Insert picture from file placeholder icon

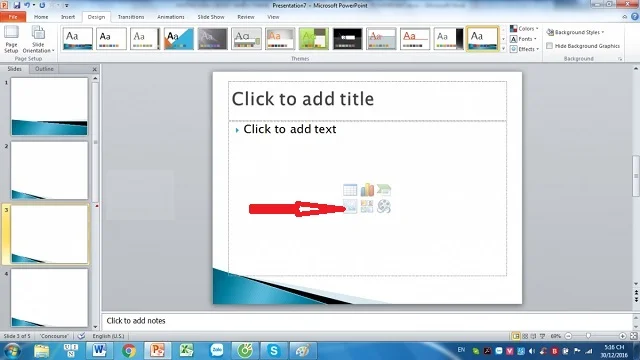pos(350,207)
